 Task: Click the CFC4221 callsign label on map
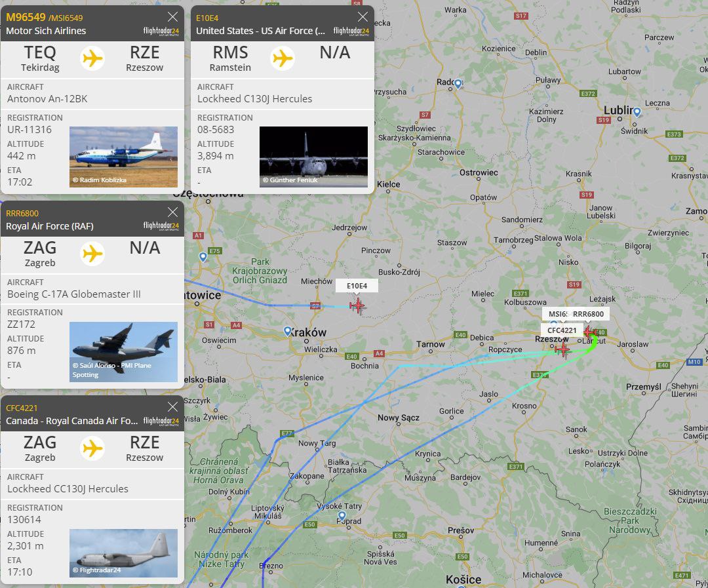click(x=562, y=330)
